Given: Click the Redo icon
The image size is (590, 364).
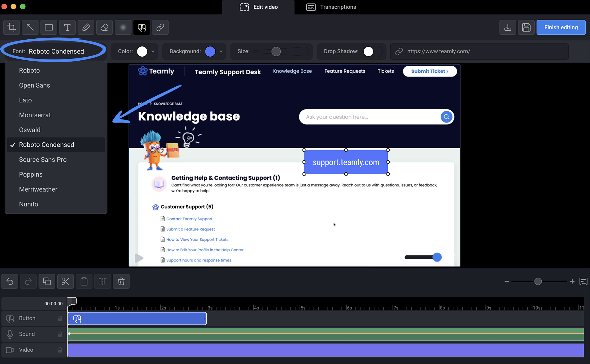Looking at the screenshot, I should pos(28,281).
